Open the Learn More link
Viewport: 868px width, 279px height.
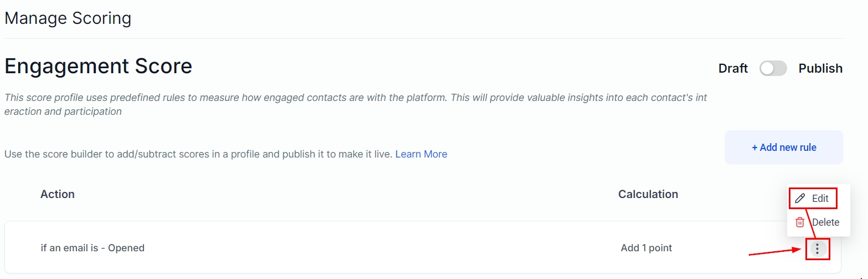pyautogui.click(x=421, y=154)
